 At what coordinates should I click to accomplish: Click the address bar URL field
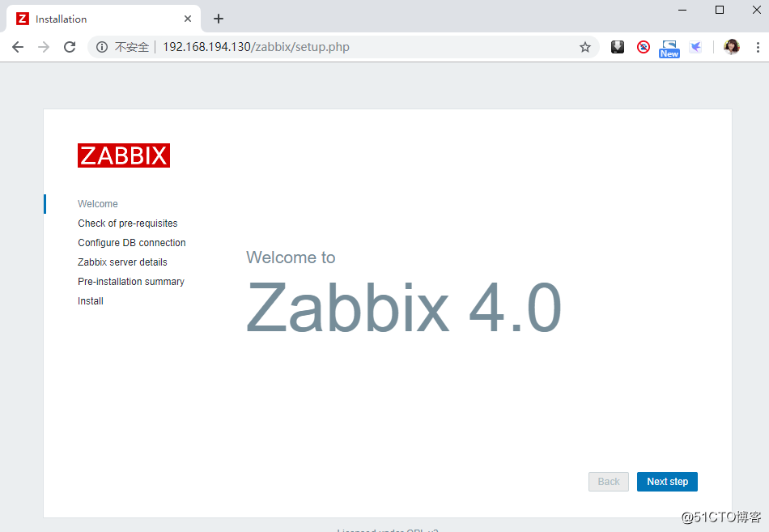343,47
